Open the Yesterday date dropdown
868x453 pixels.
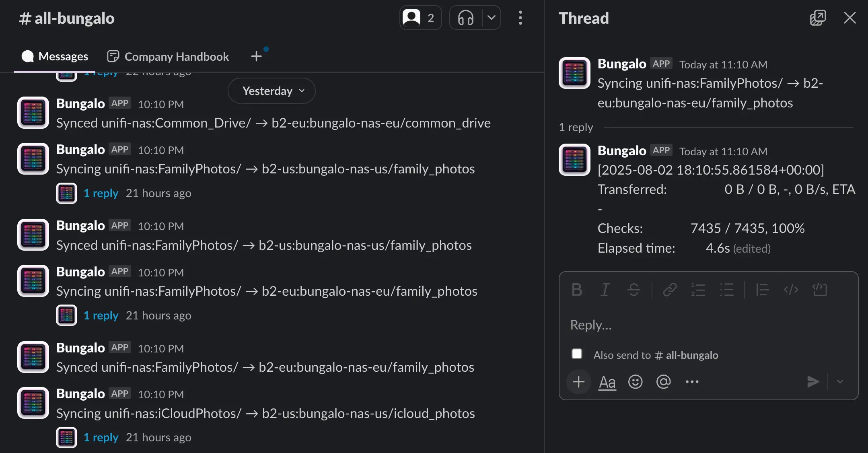click(271, 91)
